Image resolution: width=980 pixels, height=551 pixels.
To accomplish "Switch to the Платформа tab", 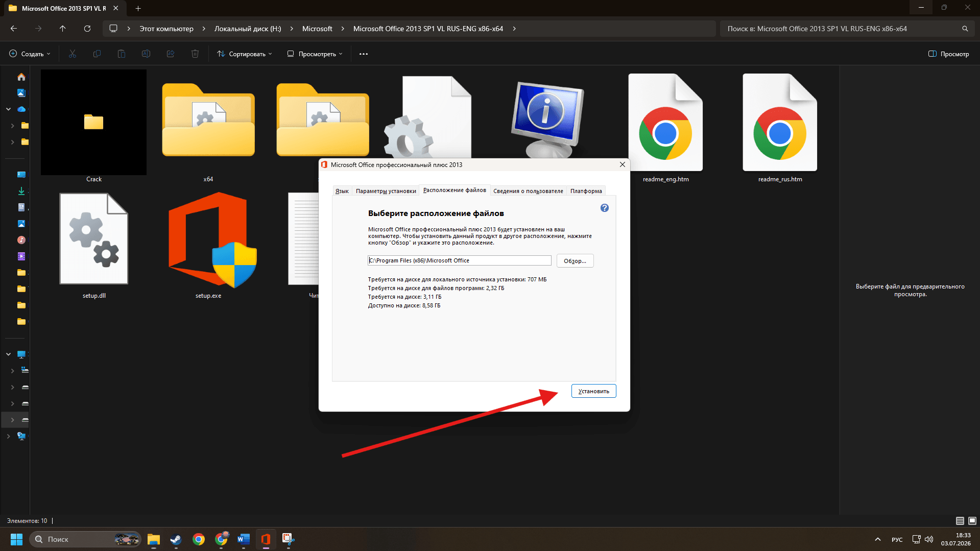I will tap(586, 191).
